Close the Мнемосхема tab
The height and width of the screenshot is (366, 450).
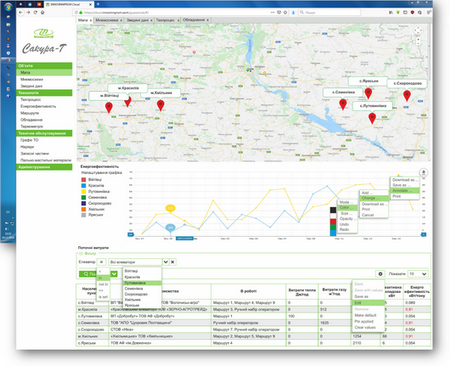click(x=121, y=20)
